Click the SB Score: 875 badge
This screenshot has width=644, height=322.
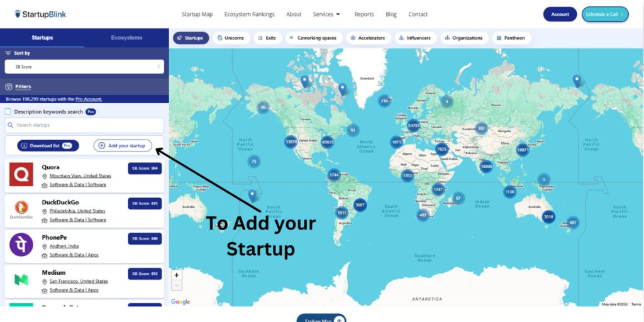point(145,203)
